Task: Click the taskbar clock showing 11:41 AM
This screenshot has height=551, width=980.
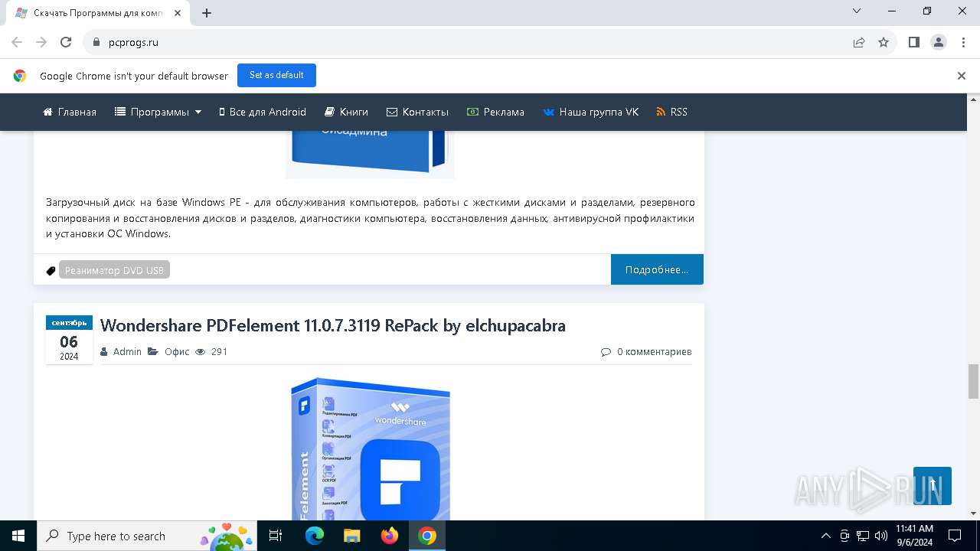Action: 914,536
